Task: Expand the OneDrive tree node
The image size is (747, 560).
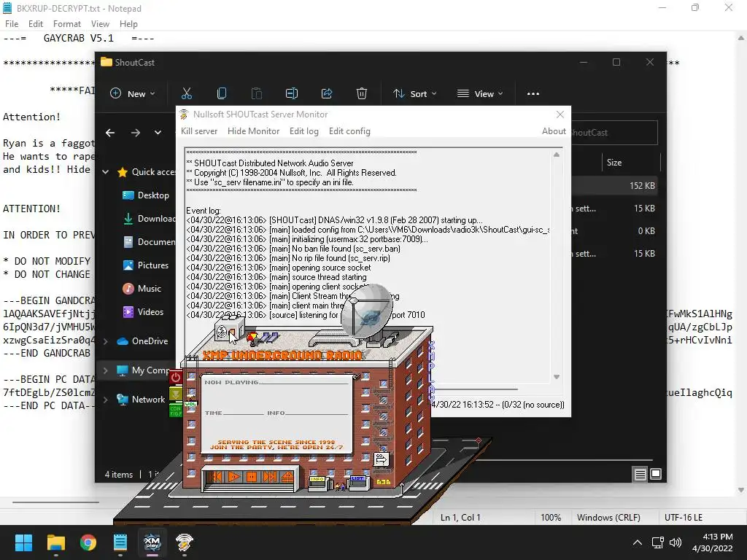Action: 106,341
